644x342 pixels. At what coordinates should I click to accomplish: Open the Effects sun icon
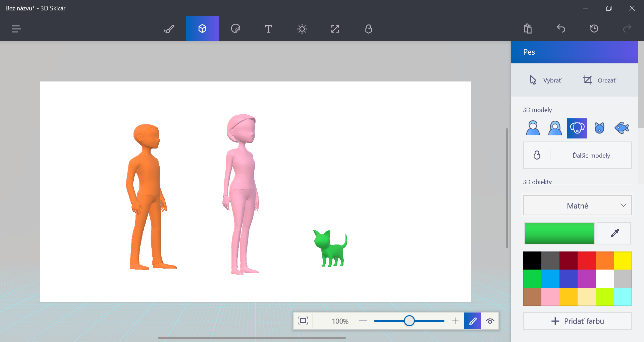302,29
